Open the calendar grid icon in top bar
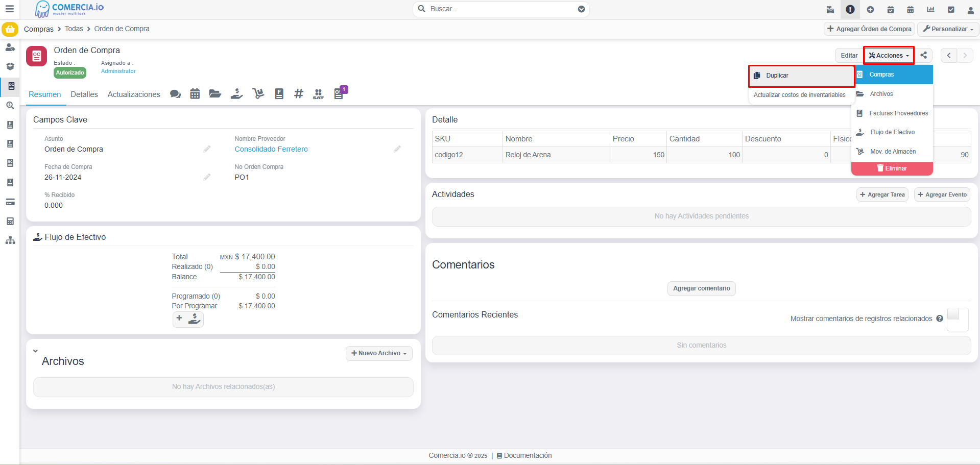 911,9
